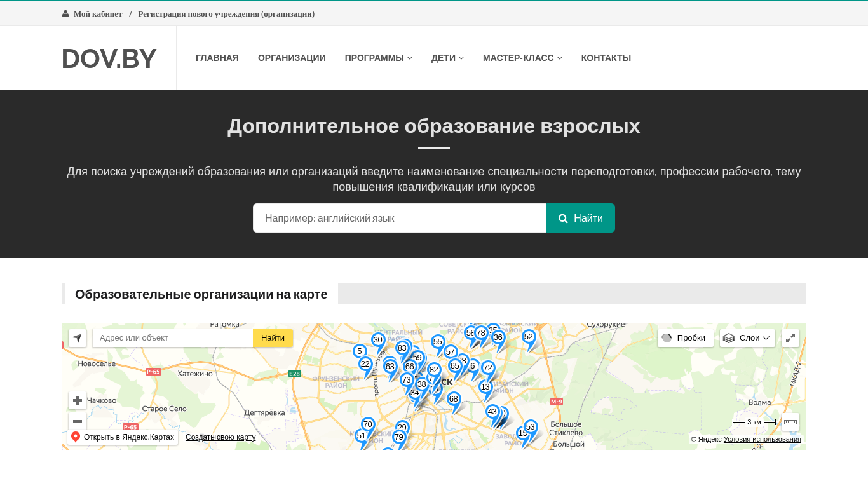The height and width of the screenshot is (488, 868).
Task: Open new organization registration link
Action: pyautogui.click(x=226, y=13)
